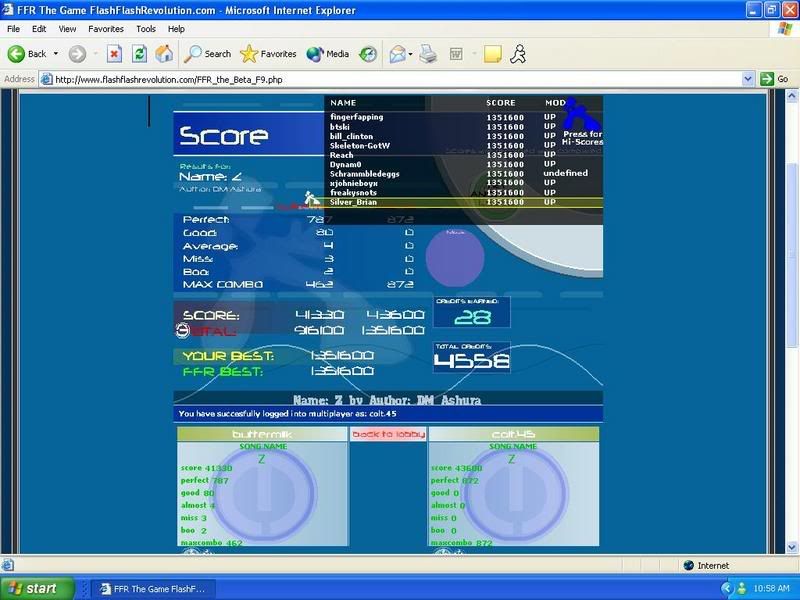The width and height of the screenshot is (800, 600).
Task: Click the Print icon
Action: click(428, 54)
